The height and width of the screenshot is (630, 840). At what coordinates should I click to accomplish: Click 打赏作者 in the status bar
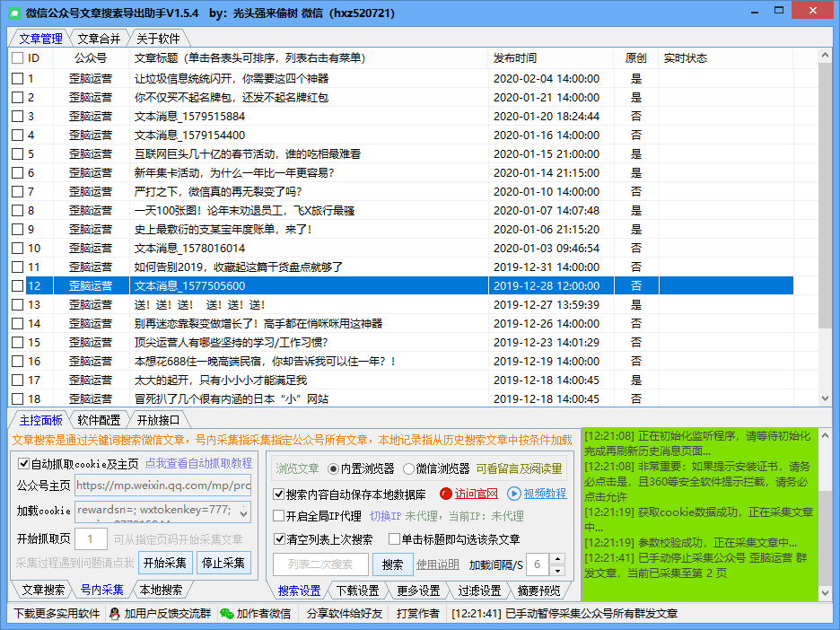coord(418,613)
